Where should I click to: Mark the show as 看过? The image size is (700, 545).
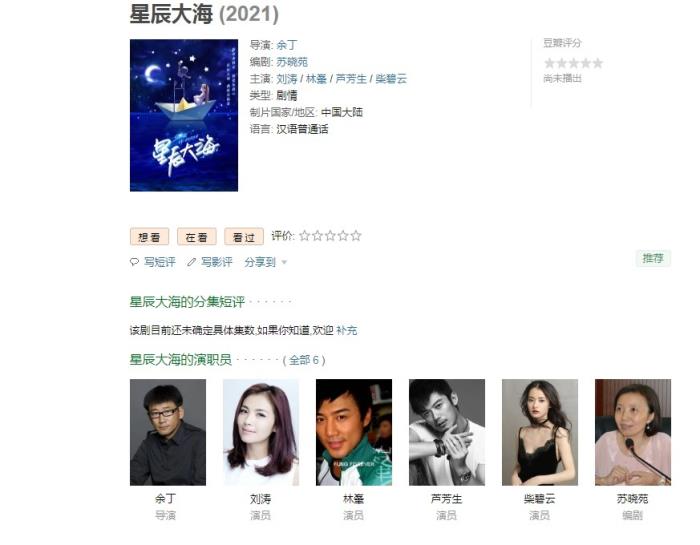click(x=244, y=237)
